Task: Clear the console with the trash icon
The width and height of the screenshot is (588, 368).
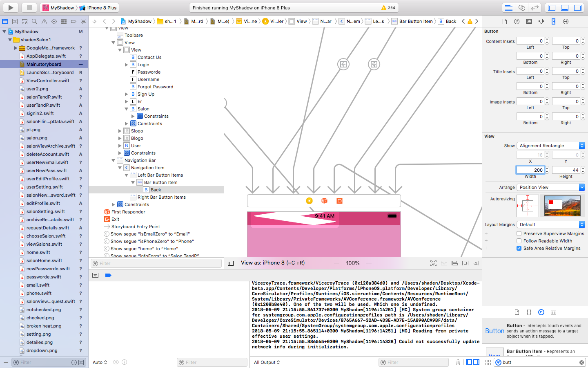Action: (x=458, y=362)
